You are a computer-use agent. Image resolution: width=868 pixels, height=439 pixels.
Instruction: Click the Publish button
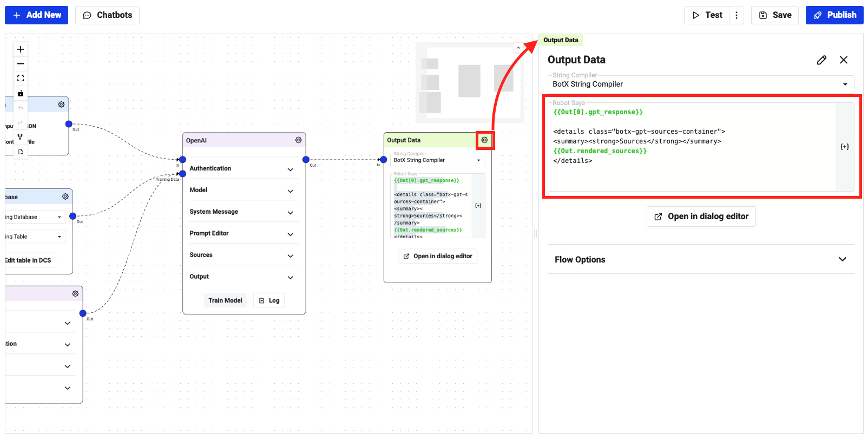(x=834, y=15)
